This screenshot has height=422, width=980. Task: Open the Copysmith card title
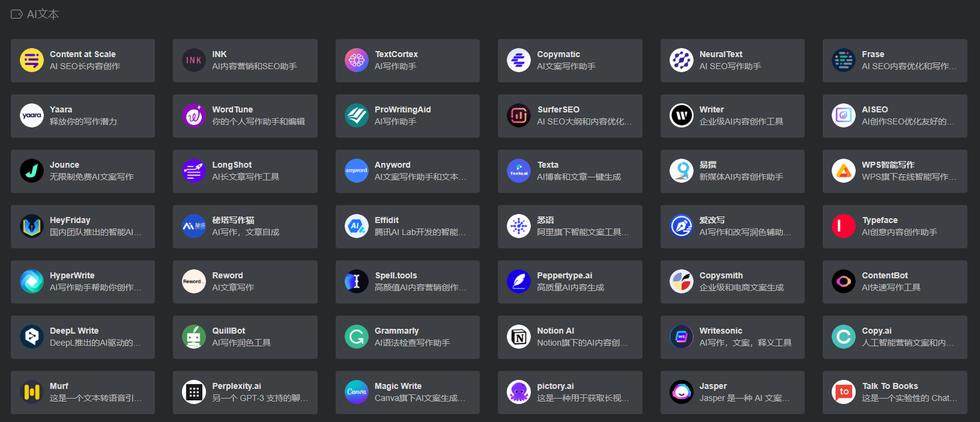coord(721,275)
